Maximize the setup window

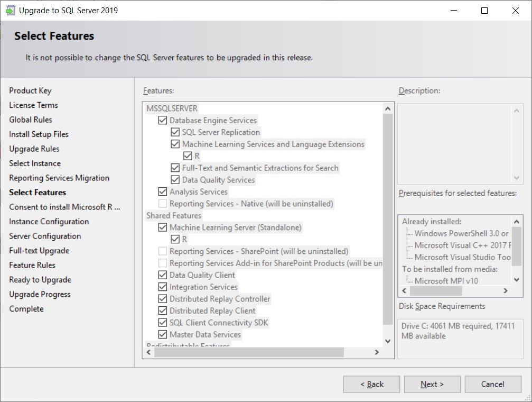(x=484, y=11)
